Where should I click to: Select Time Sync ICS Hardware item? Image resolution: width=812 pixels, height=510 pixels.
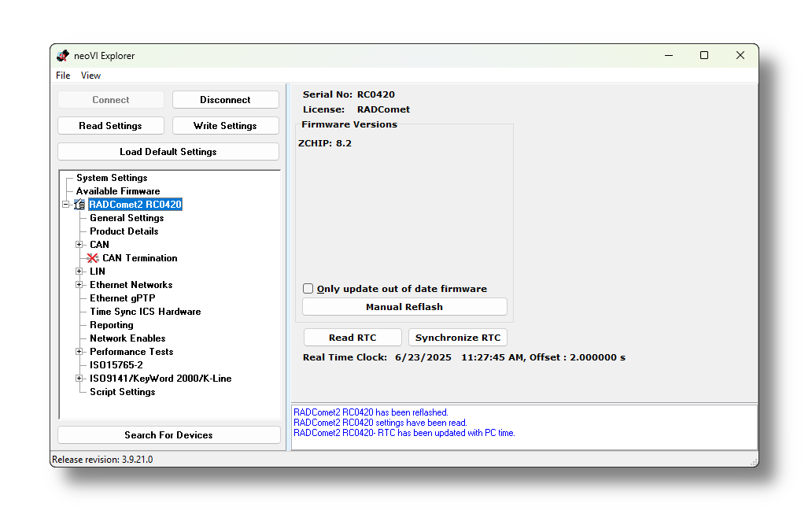(145, 312)
